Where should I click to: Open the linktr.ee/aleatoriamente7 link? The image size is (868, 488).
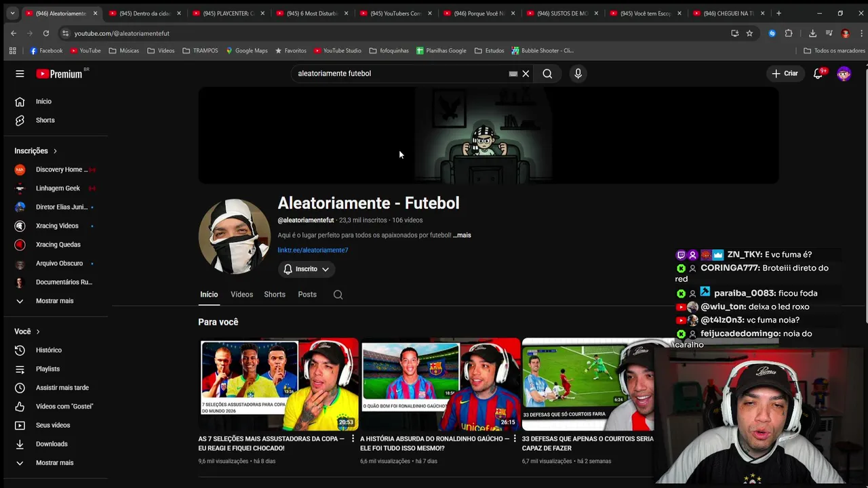tap(313, 250)
